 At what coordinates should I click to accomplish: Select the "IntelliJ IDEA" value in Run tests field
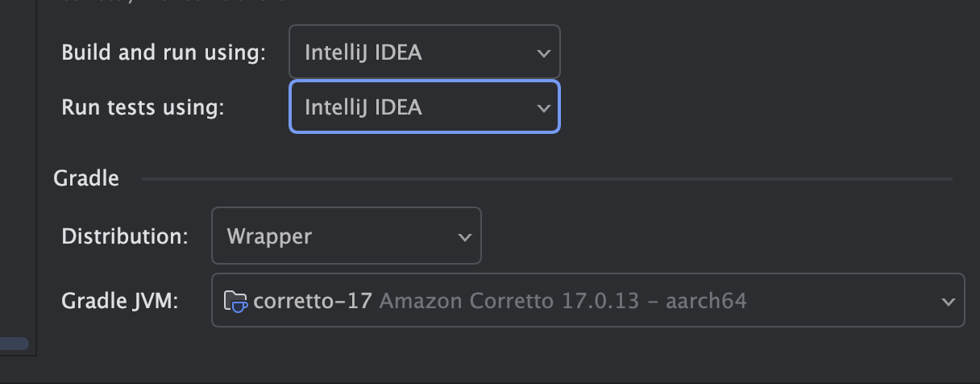coord(363,107)
